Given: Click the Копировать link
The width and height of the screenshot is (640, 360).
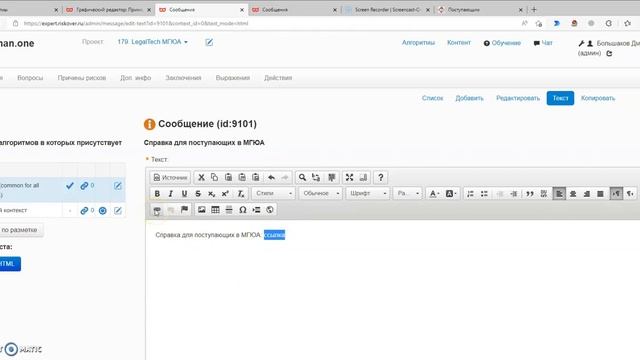Looking at the screenshot, I should click(x=598, y=98).
